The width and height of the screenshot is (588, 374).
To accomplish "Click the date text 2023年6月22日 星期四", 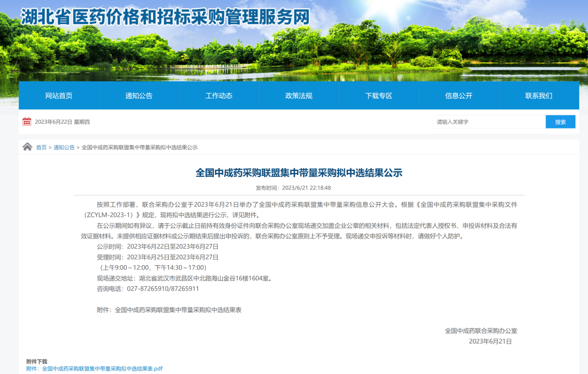I will coord(62,122).
